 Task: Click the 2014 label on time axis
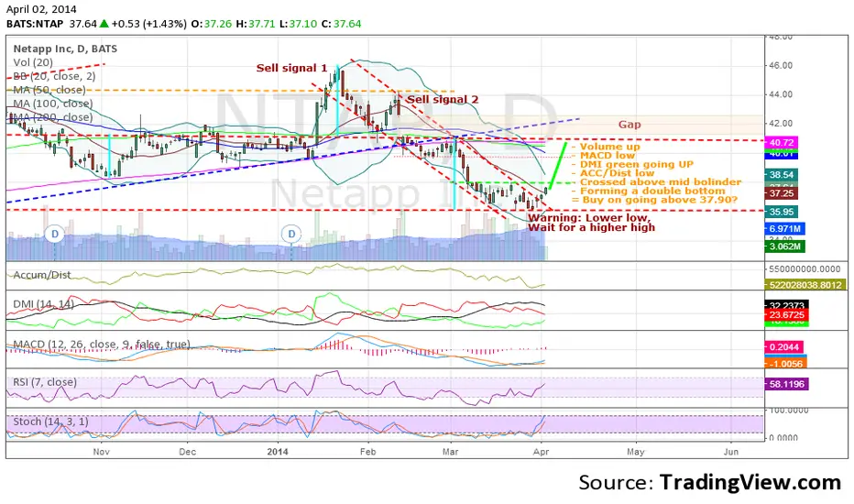278,452
